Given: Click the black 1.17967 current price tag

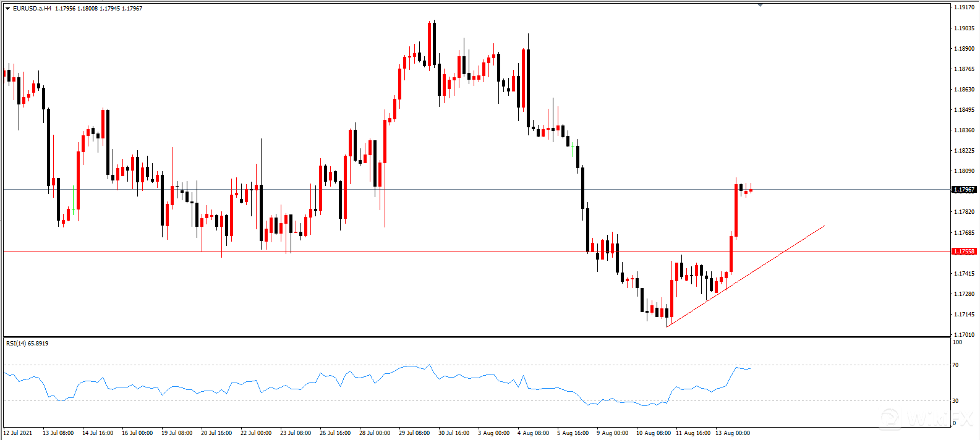Looking at the screenshot, I should tap(963, 190).
